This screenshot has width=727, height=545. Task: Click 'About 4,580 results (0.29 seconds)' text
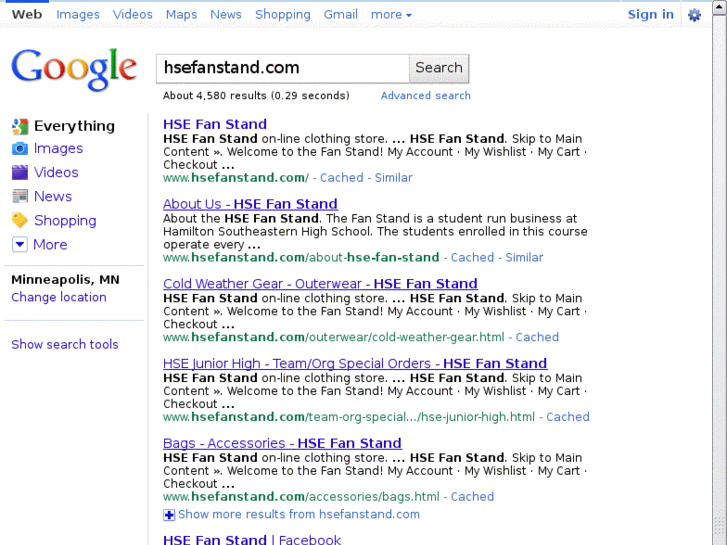256,96
